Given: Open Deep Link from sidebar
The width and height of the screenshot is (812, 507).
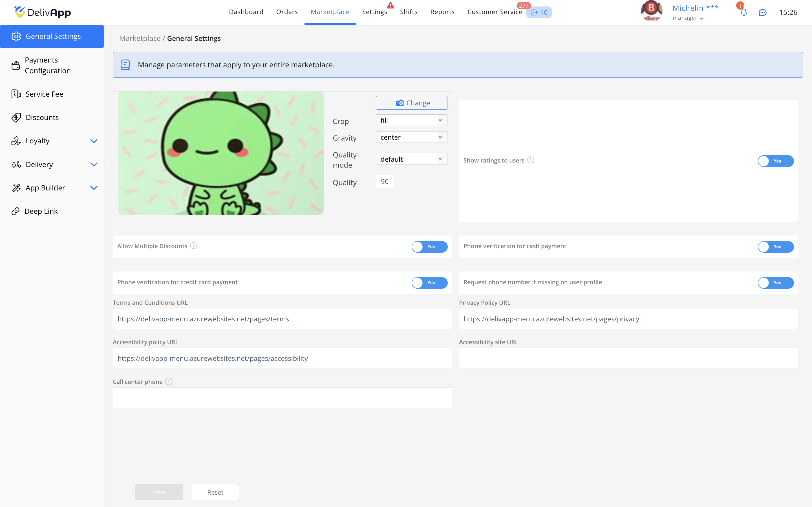Looking at the screenshot, I should coord(41,211).
